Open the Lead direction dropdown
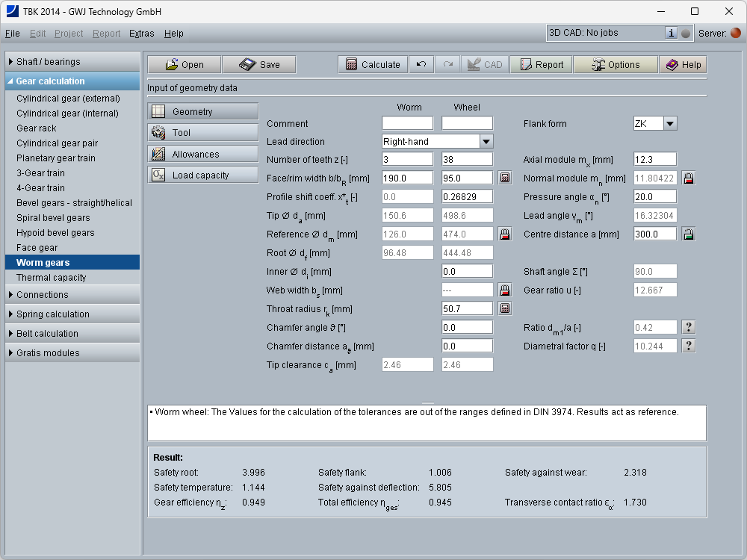 tap(486, 141)
